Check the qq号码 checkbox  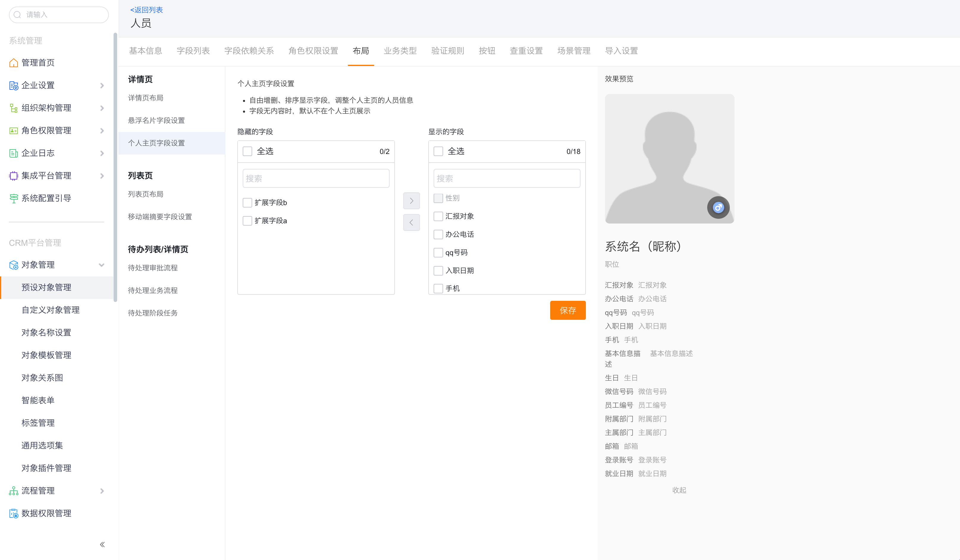coord(438,253)
